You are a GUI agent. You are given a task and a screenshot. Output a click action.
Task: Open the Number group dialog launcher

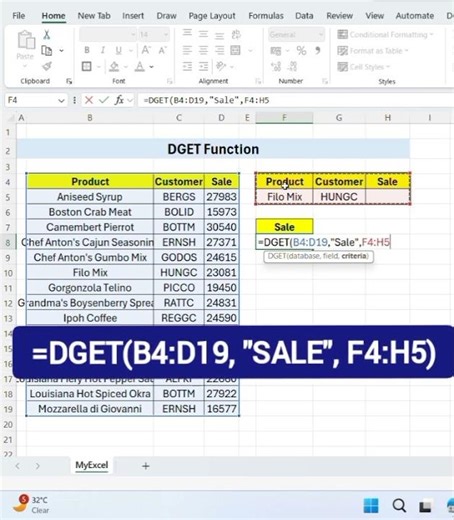(x=325, y=81)
